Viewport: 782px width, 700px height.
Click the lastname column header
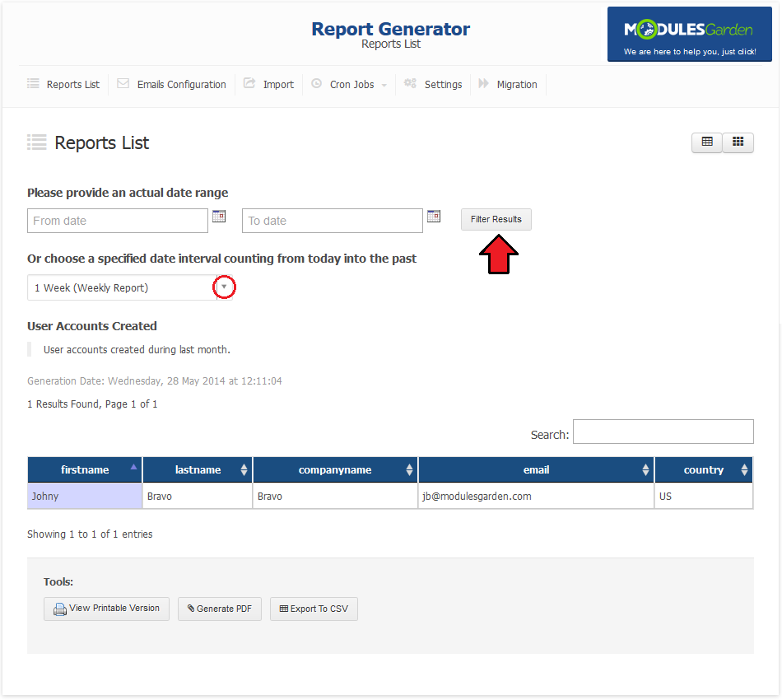pos(198,469)
